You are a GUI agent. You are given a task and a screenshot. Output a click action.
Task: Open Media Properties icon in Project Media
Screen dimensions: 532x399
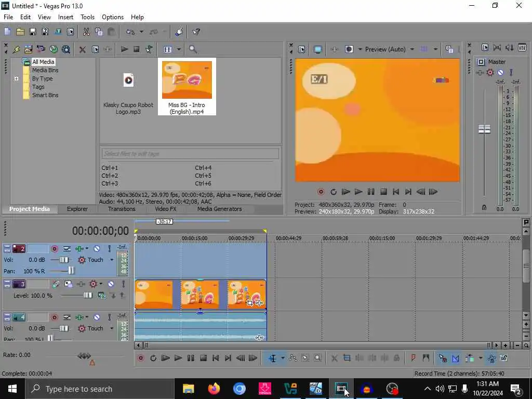tap(96, 49)
